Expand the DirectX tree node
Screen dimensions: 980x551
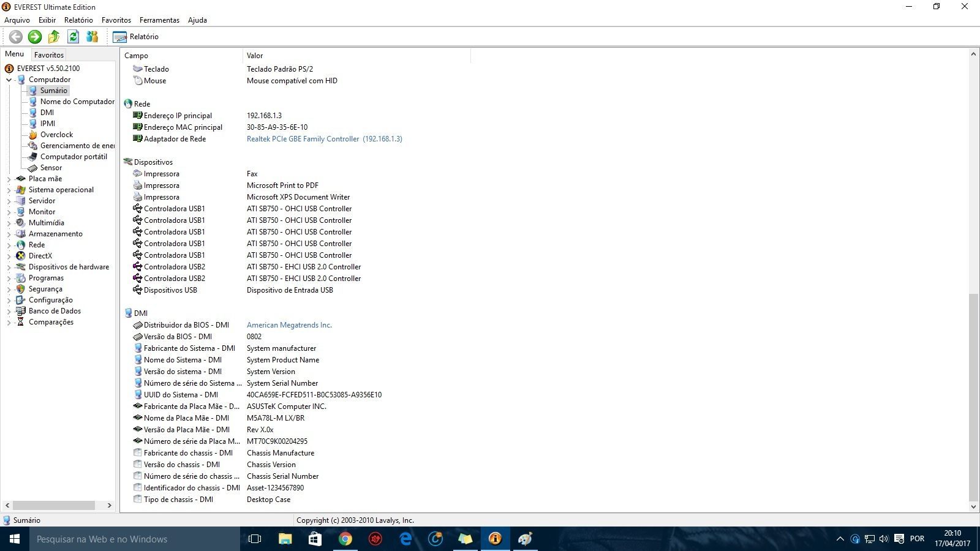point(9,256)
